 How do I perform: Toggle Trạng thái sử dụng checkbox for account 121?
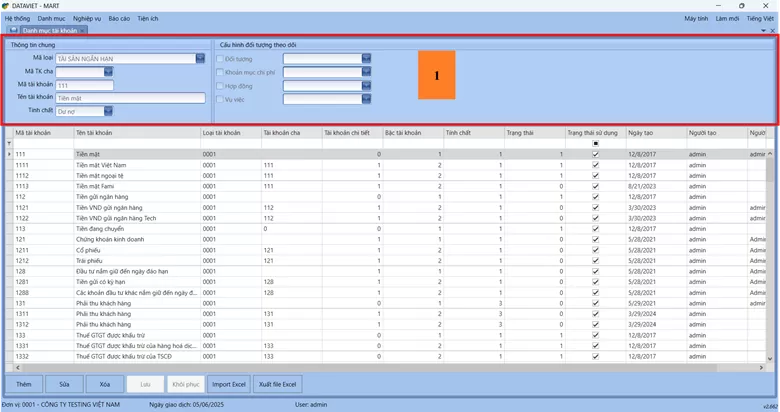click(595, 239)
